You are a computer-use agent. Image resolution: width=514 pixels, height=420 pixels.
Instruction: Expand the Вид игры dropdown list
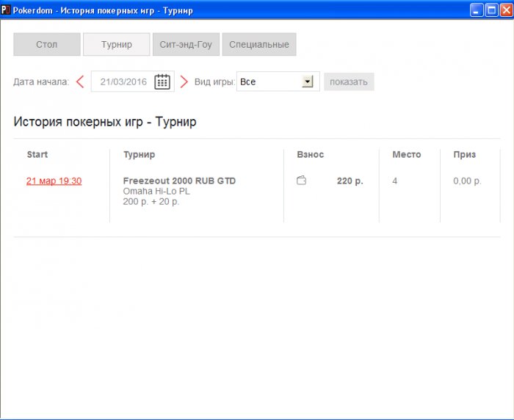(308, 82)
